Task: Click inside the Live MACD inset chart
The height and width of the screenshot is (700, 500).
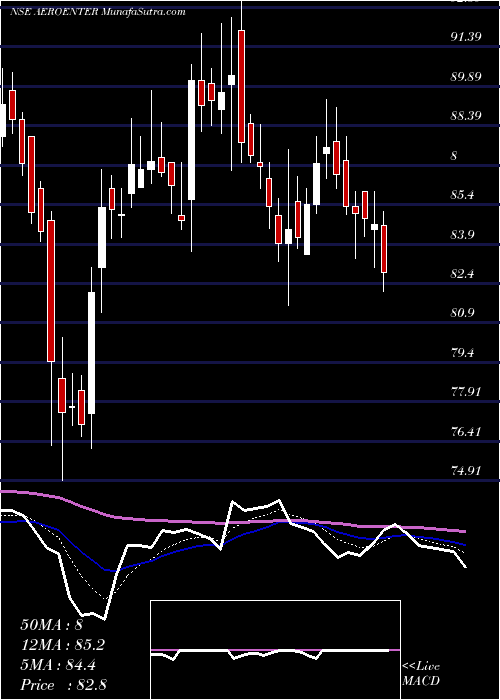Action: coord(275,650)
